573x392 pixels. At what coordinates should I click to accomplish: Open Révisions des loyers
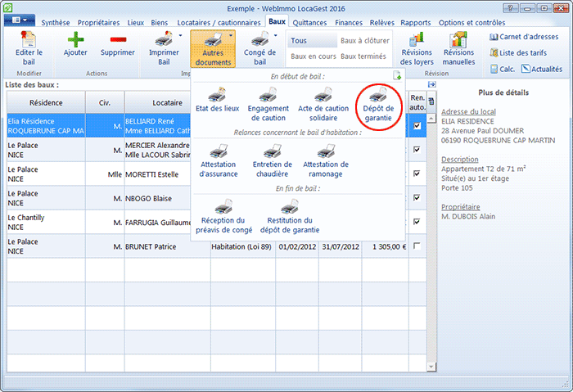[417, 48]
